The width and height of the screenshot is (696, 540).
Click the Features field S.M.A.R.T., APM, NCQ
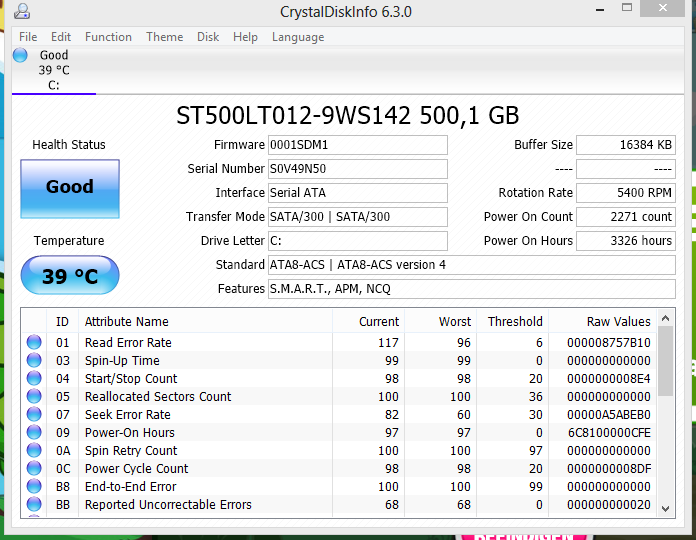tap(472, 289)
